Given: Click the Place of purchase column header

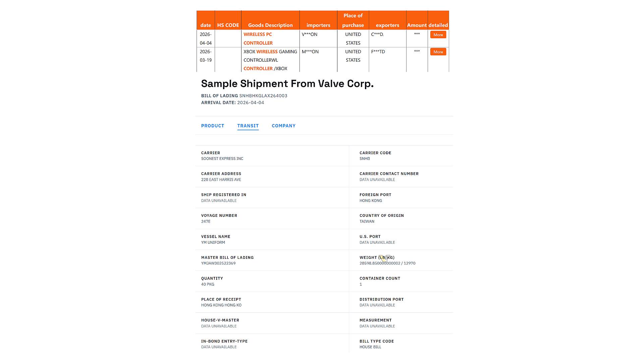Looking at the screenshot, I should coord(353,20).
